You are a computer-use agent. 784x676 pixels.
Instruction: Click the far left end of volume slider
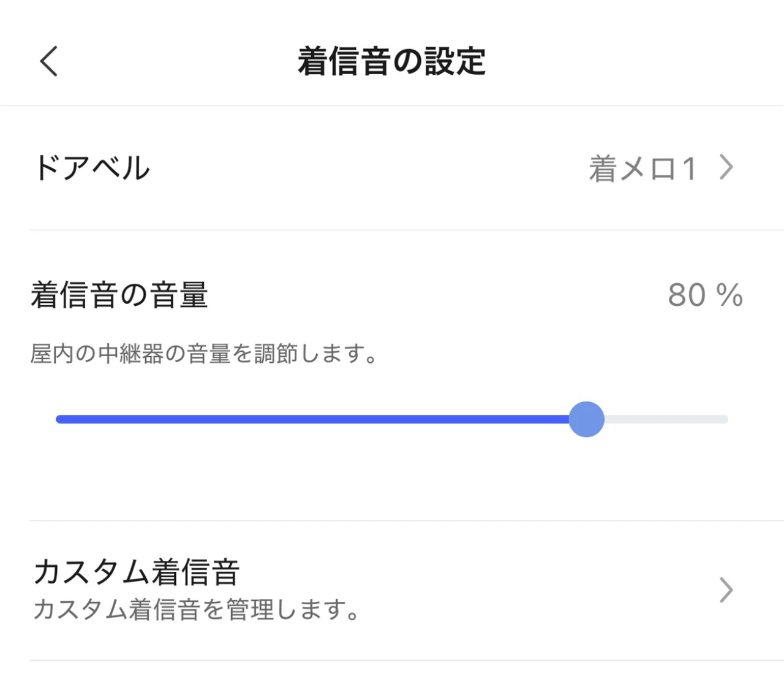click(59, 419)
